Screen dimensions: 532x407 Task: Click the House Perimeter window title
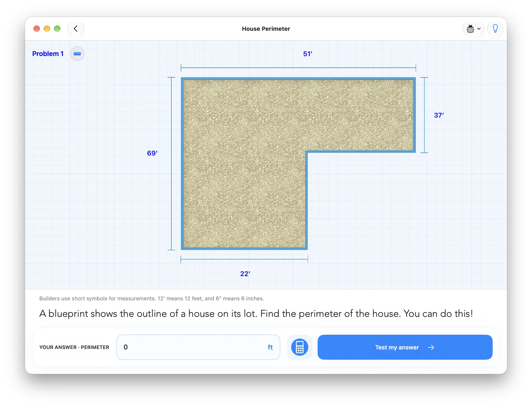point(266,29)
